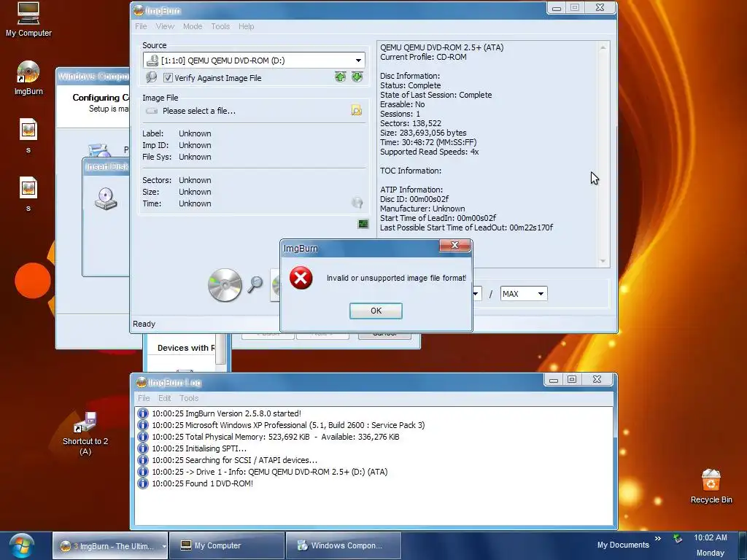The width and height of the screenshot is (747, 560).
Task: Select the Total Physical Memory log entry
Action: 275,437
